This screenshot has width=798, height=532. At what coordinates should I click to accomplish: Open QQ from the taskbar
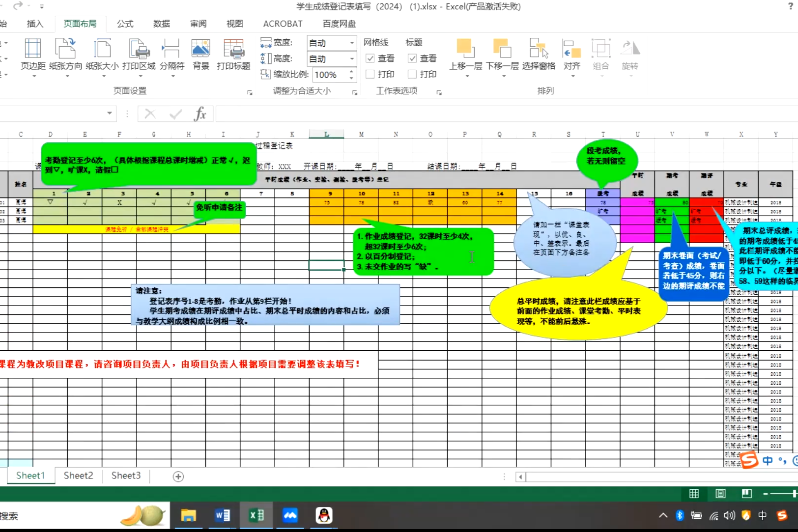323,515
